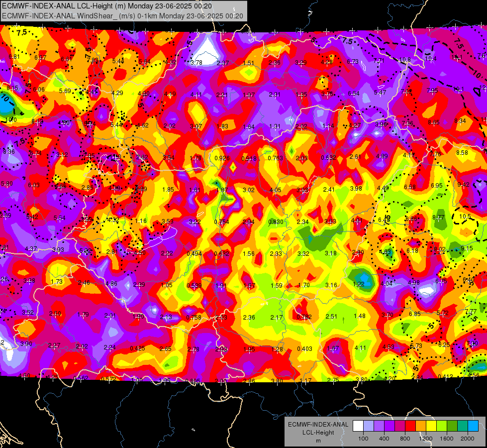Screen dimensions: 487x448
Task: Click the WindShear 0-1km title line
Action: (122, 15)
